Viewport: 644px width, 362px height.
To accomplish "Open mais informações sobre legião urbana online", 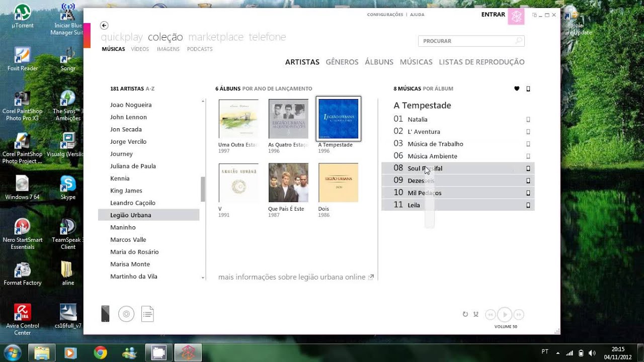I will 292,277.
